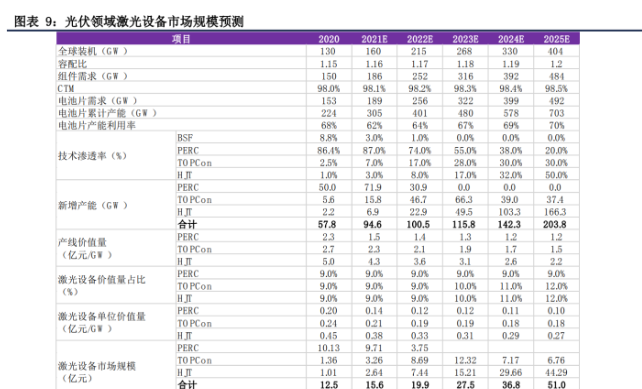The image size is (642, 389).
Task: Select the 2025E column header
Action: pyautogui.click(x=556, y=39)
